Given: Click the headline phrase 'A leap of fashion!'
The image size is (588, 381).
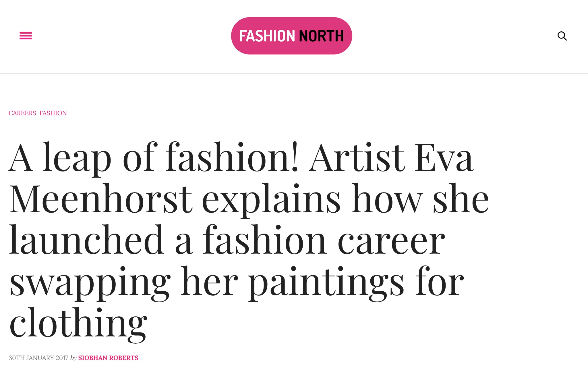Looking at the screenshot, I should coord(154,158).
